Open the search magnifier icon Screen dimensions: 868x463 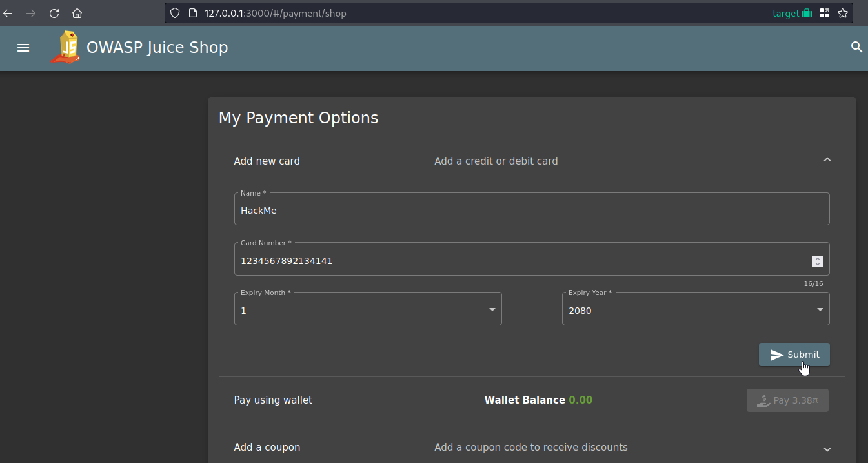coord(856,47)
